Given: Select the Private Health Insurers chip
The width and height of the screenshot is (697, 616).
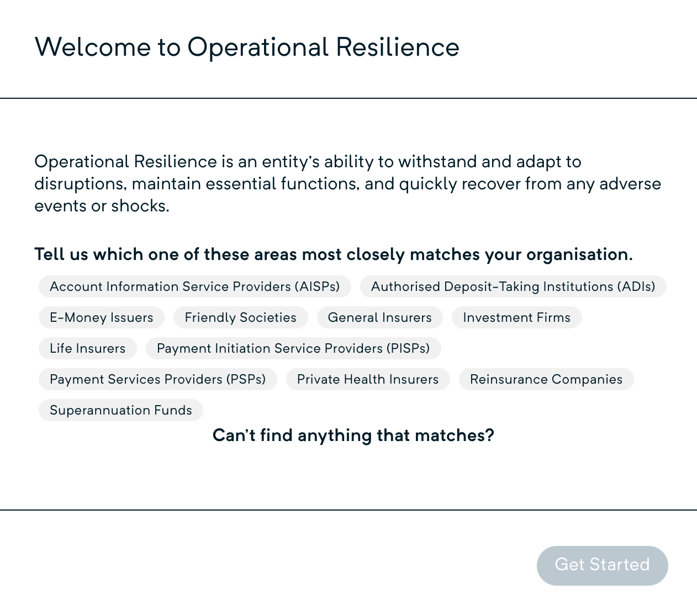Looking at the screenshot, I should tap(367, 379).
